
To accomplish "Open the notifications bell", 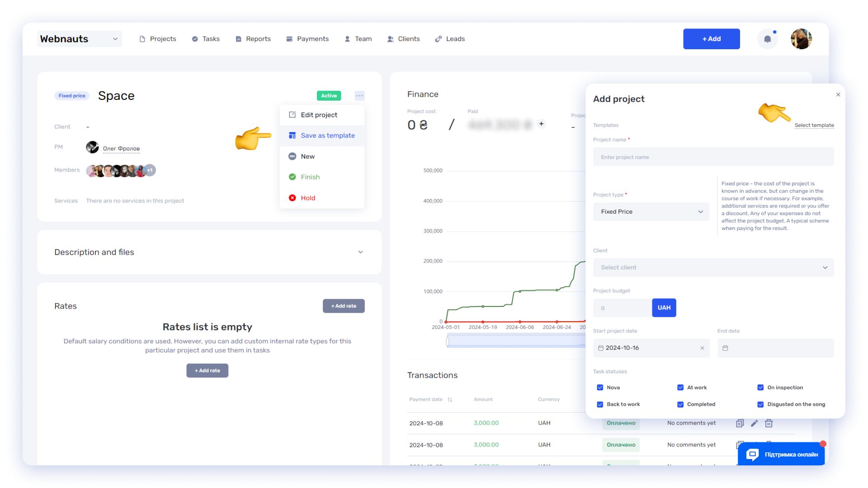I will (x=767, y=39).
